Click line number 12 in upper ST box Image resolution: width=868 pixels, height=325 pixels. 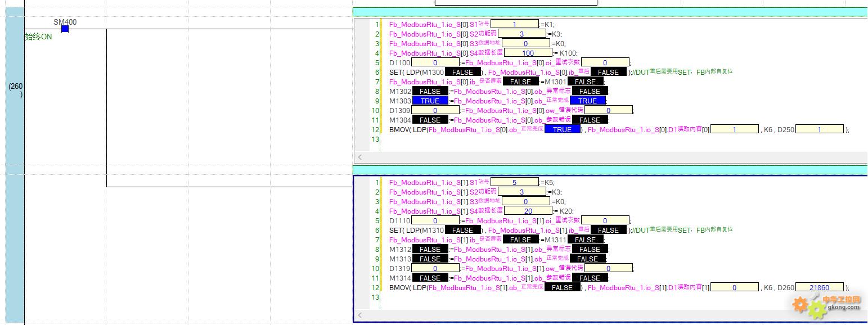[x=375, y=129]
